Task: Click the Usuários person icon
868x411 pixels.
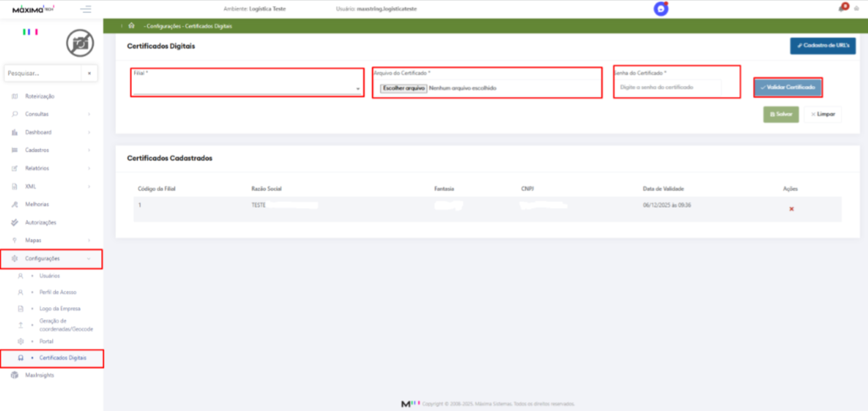Action: point(21,276)
